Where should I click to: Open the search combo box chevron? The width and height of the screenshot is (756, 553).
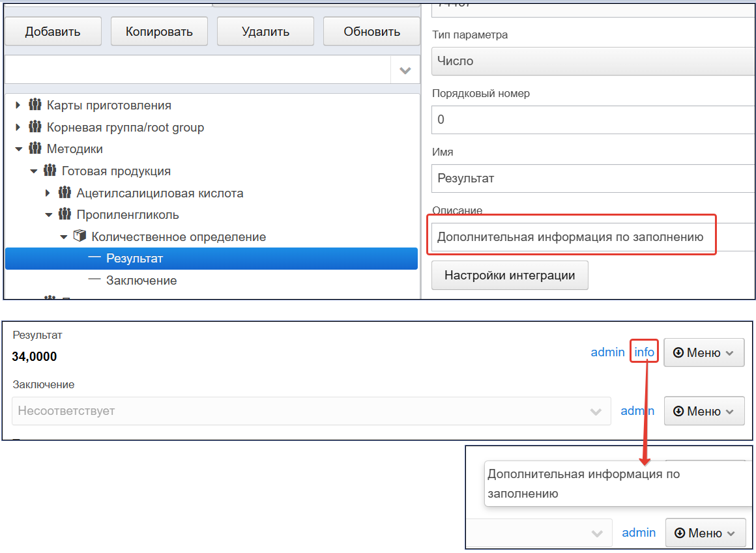point(405,70)
